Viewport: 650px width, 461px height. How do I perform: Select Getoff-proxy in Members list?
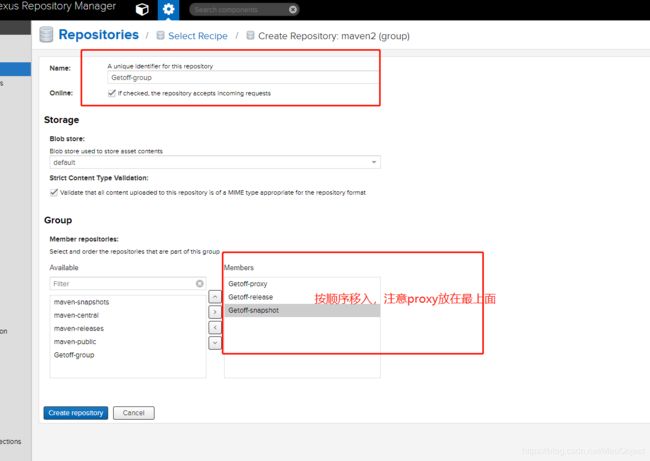click(302, 284)
